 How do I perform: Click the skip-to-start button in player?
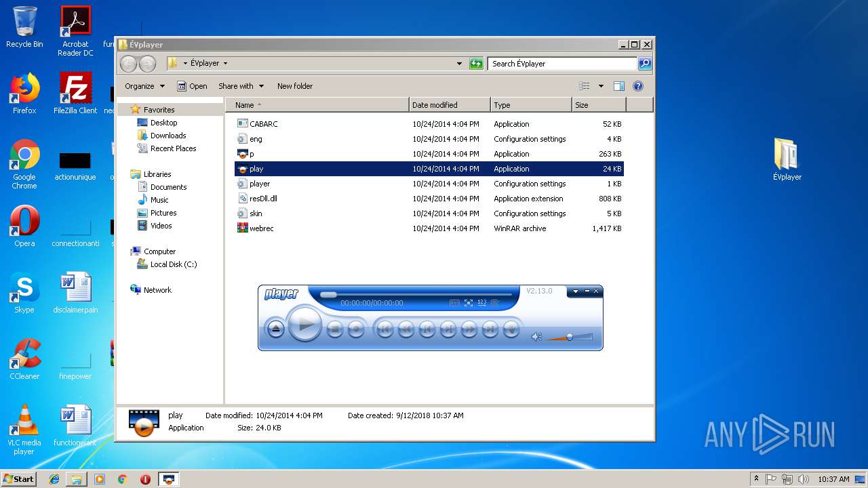(384, 329)
